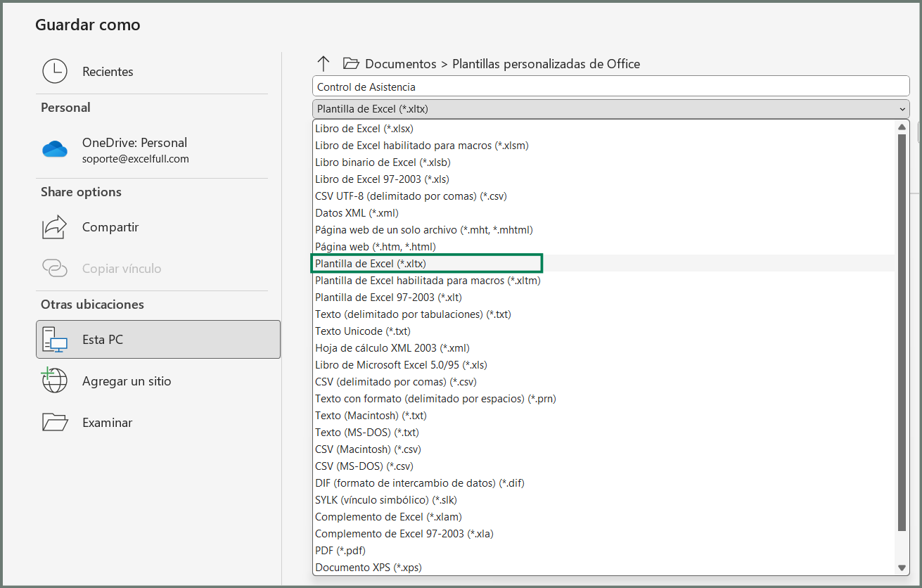Viewport: 922px width, 588px height.
Task: Click the Esta PC computer icon
Action: tap(55, 339)
